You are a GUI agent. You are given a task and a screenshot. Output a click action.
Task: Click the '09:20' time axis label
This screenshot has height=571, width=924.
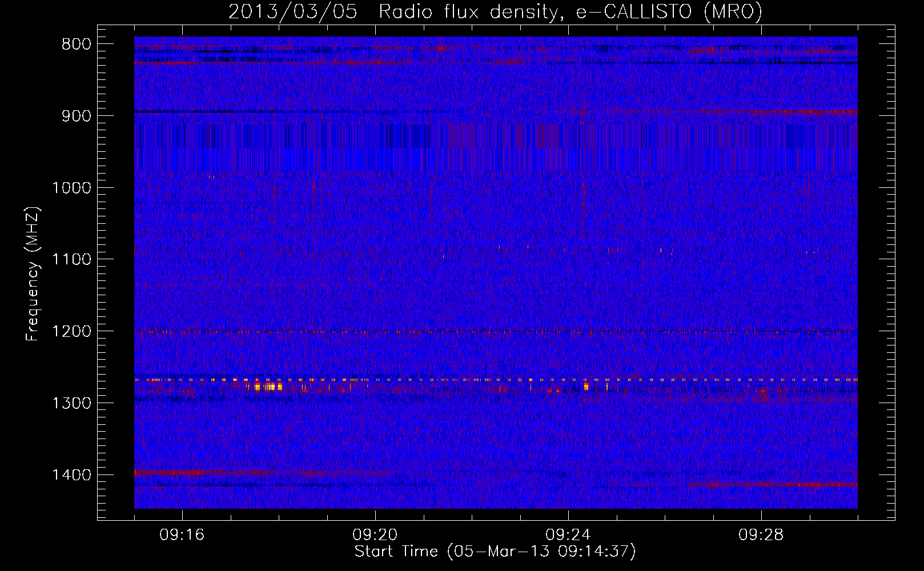pos(375,535)
